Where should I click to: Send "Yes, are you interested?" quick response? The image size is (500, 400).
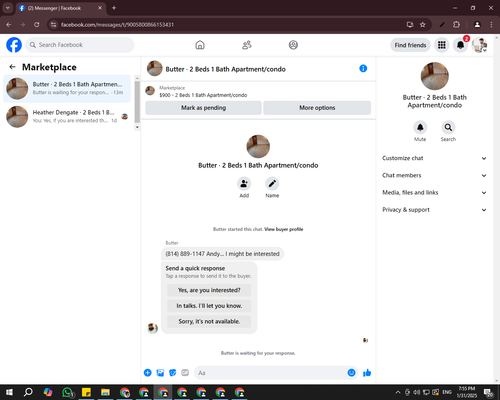pos(209,290)
